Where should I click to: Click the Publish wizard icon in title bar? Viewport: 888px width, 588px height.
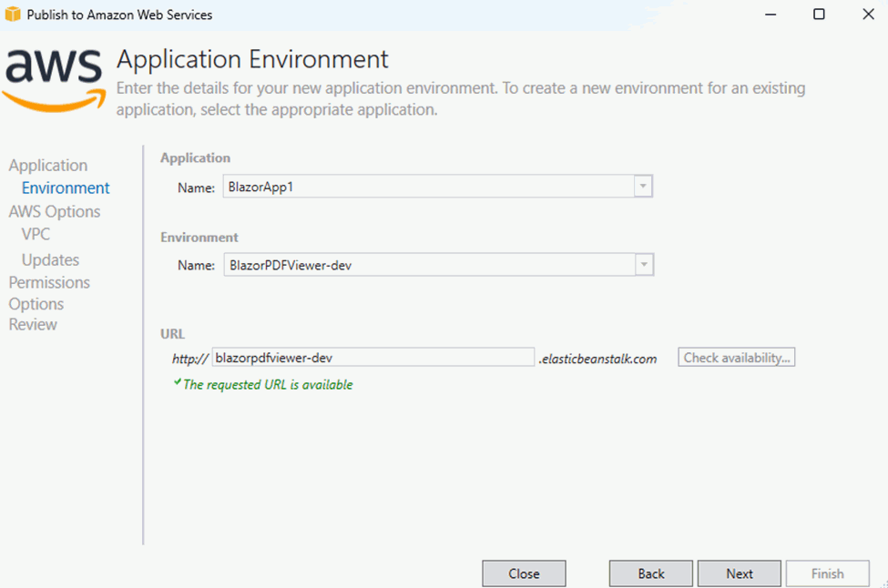13,15
